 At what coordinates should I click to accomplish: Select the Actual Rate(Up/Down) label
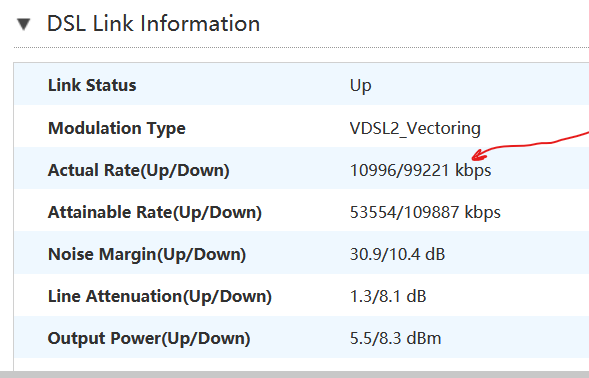click(x=139, y=170)
